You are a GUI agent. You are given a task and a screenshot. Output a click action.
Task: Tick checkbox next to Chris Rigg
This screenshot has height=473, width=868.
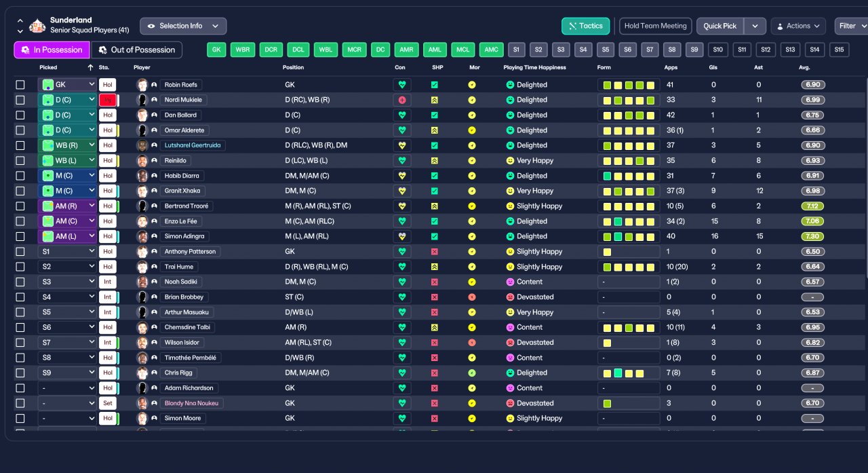click(x=20, y=373)
